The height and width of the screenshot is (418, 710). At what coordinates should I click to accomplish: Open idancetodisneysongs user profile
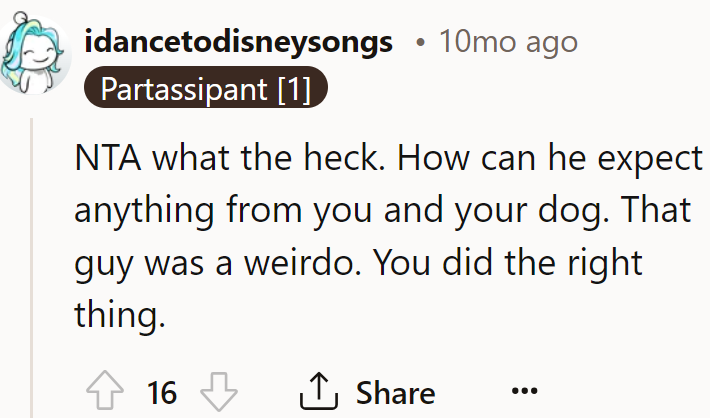click(238, 42)
